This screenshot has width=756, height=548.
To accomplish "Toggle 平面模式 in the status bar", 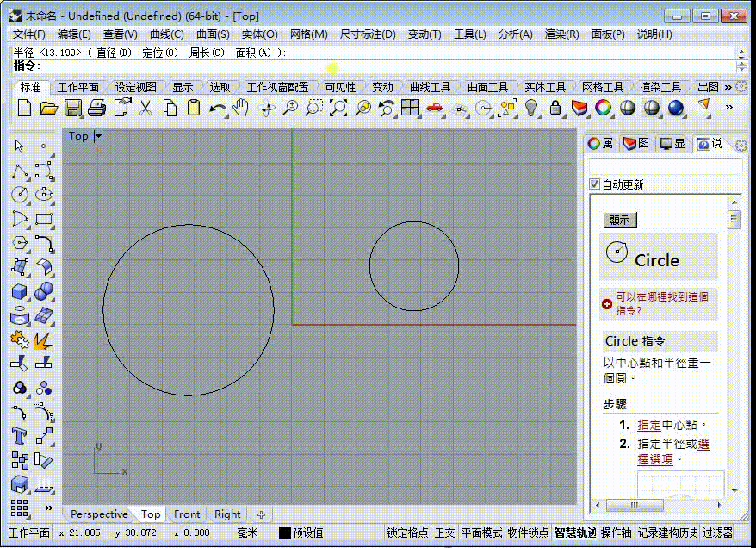I will [481, 532].
